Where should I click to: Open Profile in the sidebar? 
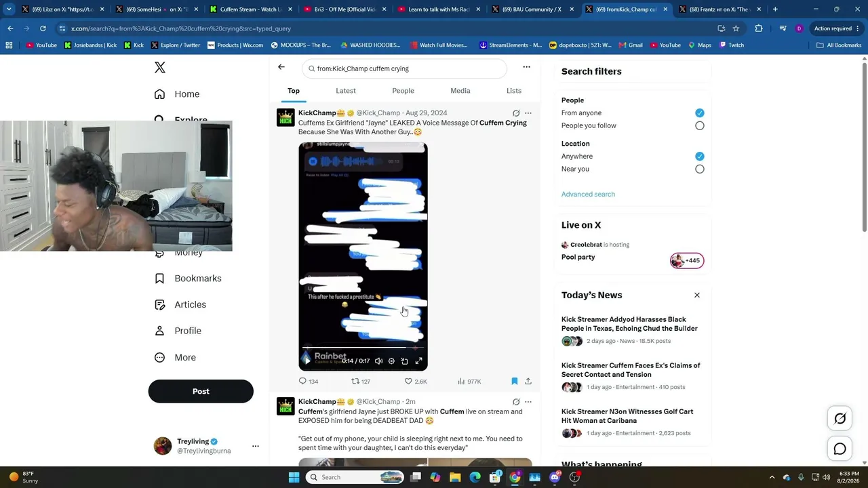(x=178, y=331)
